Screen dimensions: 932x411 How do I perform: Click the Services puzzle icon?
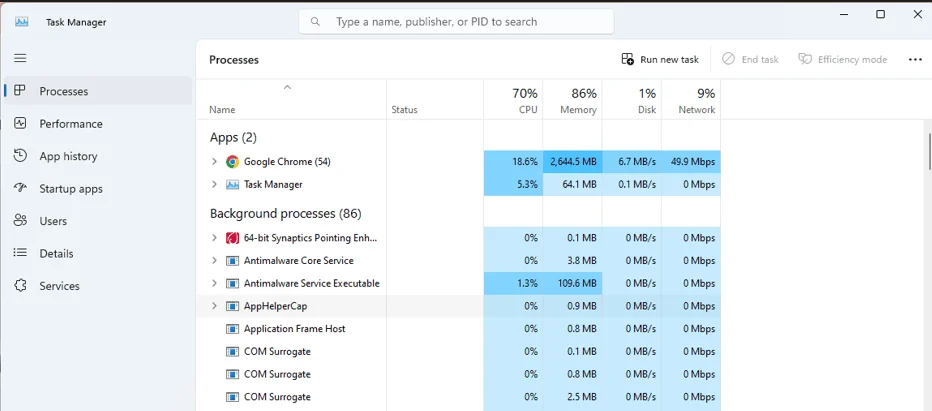pos(20,285)
